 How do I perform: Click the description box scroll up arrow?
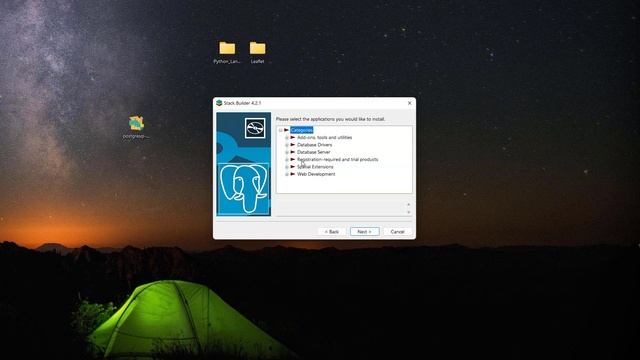point(409,204)
